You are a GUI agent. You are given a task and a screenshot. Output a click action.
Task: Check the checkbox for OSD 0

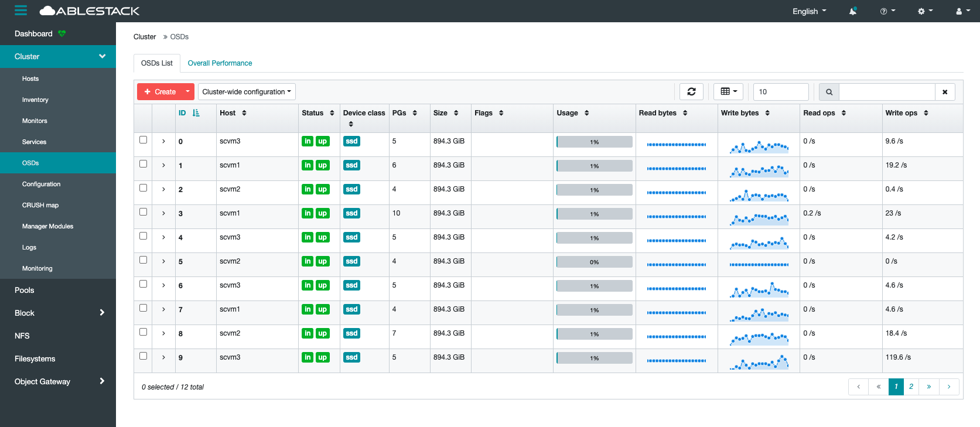click(143, 140)
